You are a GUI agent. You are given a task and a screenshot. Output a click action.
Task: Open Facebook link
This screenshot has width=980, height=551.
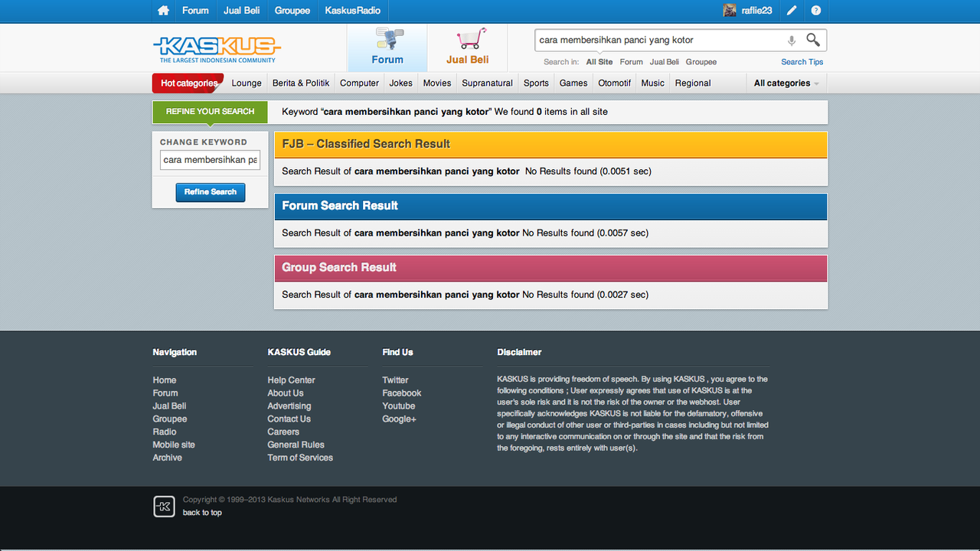[402, 393]
